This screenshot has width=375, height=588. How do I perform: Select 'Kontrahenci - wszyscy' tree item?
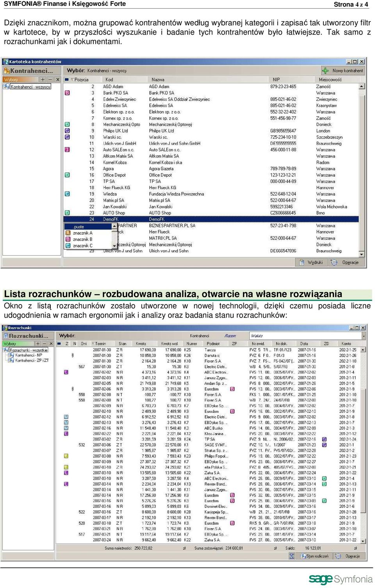click(x=30, y=87)
